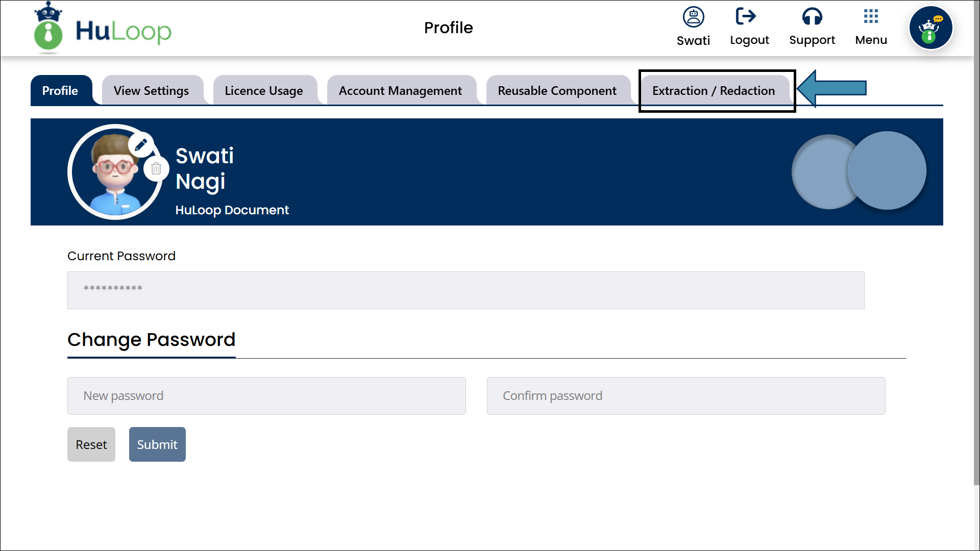Select the Profile tab
The width and height of the screenshot is (980, 551).
(x=60, y=91)
